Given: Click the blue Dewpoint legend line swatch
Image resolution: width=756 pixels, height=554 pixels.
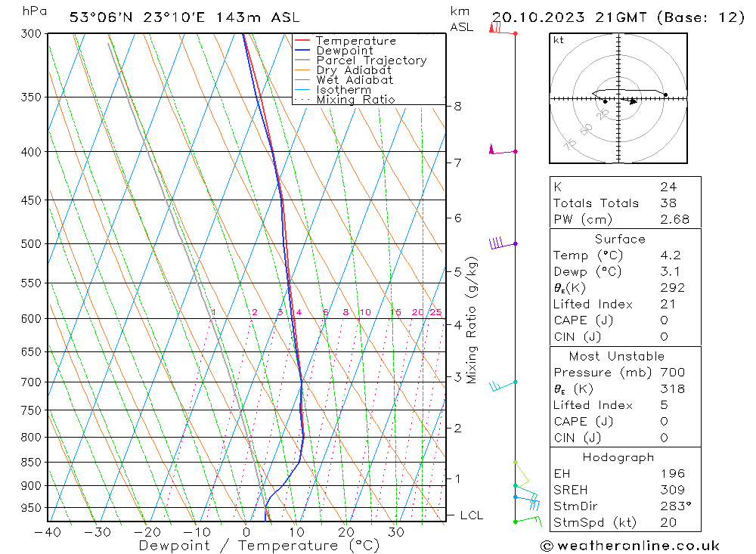Looking at the screenshot, I should tap(302, 50).
